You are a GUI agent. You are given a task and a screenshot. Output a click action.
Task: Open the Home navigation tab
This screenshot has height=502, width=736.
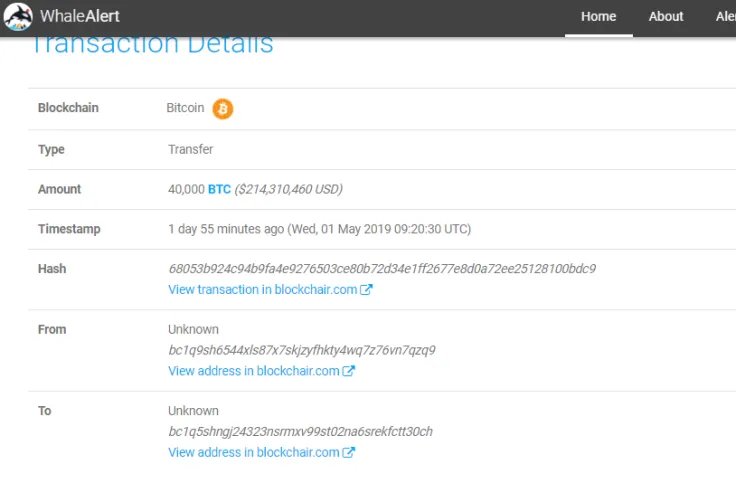598,17
